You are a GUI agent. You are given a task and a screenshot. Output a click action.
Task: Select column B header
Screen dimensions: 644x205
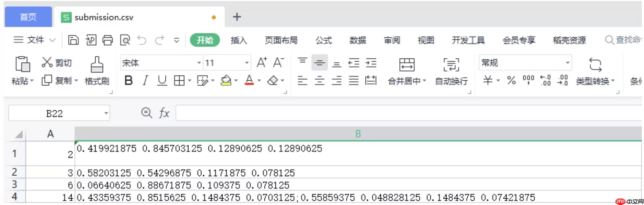coord(358,134)
